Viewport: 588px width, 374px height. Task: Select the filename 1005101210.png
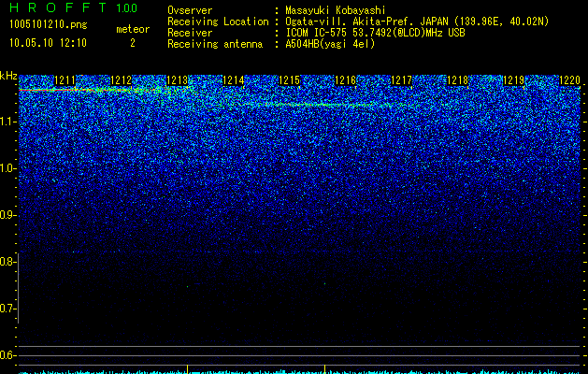pyautogui.click(x=49, y=25)
